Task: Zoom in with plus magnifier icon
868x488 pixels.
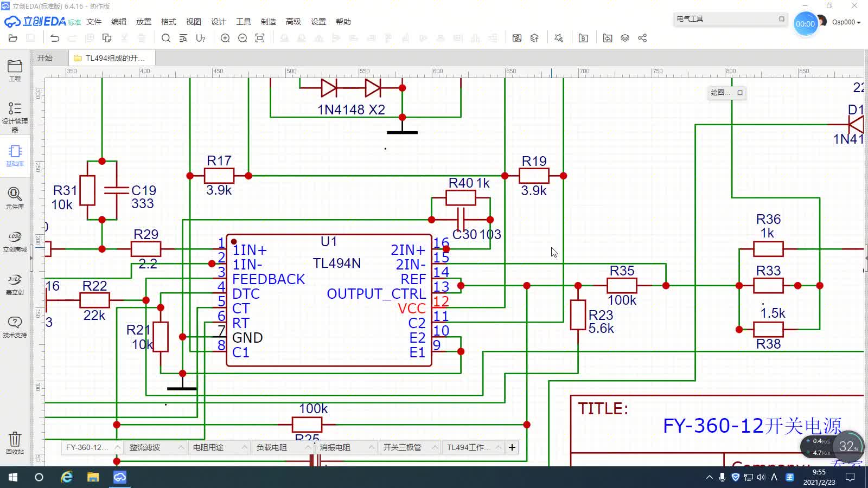Action: click(x=225, y=38)
